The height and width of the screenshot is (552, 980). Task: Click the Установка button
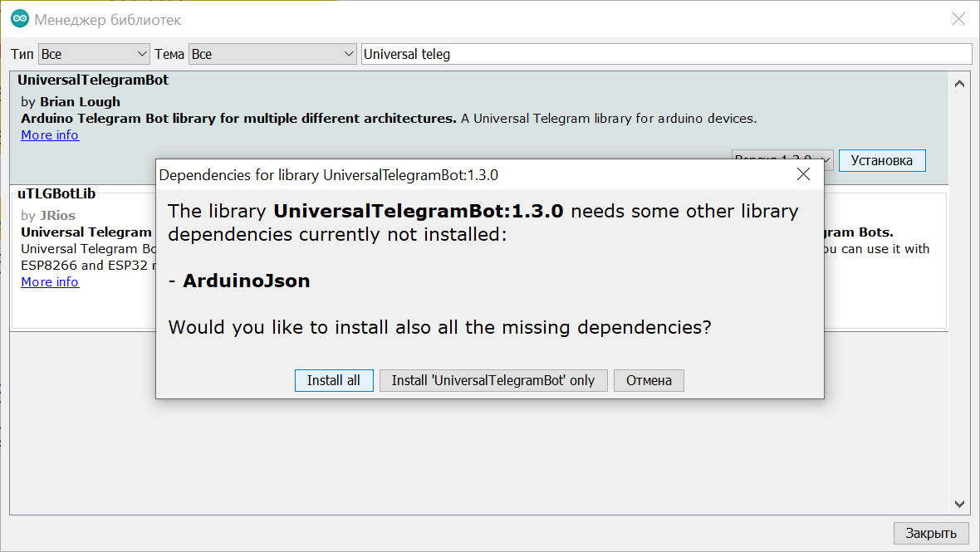click(882, 160)
